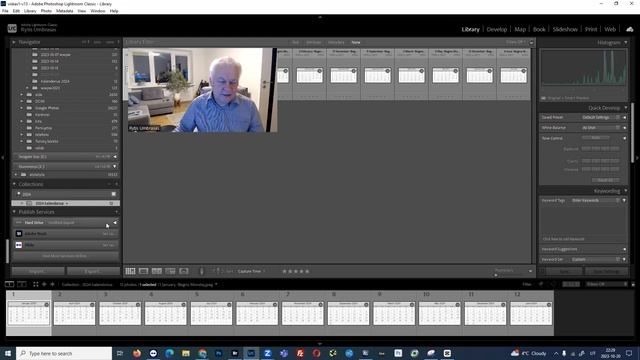
Task: Click the Lightroom Classic logo identity plate
Action: 12,28
